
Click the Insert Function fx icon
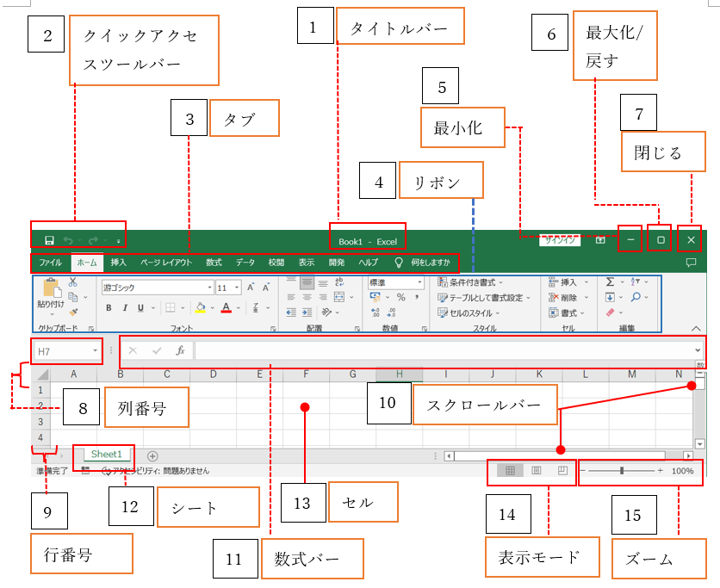tap(180, 350)
